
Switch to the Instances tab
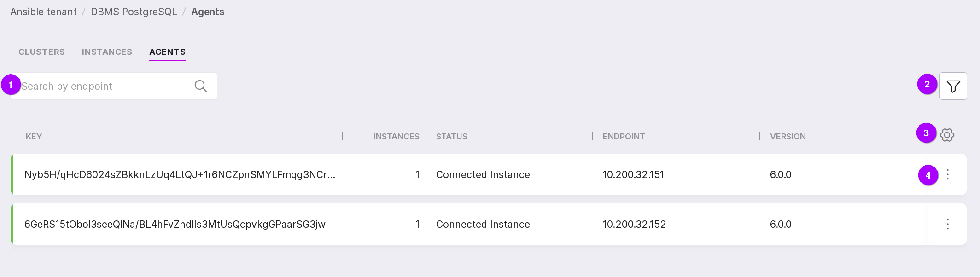pos(107,52)
